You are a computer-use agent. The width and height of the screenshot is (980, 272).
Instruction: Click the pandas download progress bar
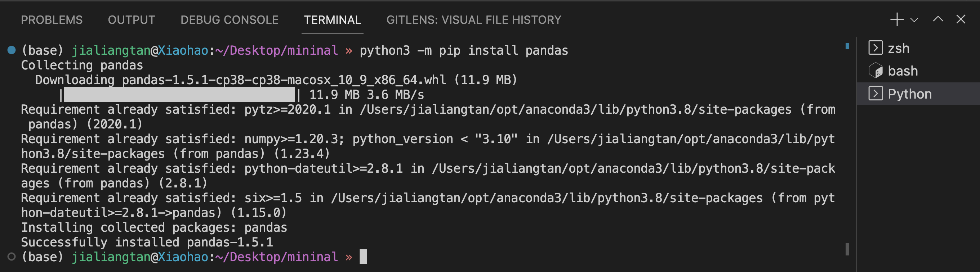click(x=179, y=95)
